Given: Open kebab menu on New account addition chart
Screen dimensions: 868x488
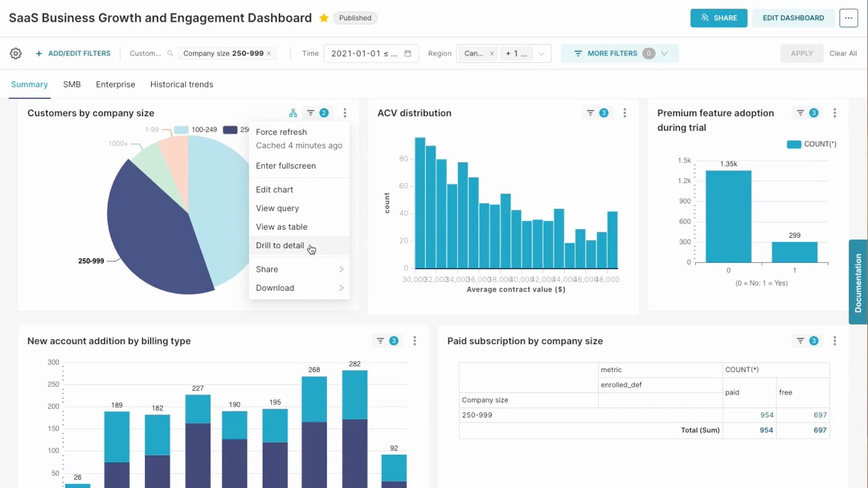Looking at the screenshot, I should pyautogui.click(x=414, y=341).
